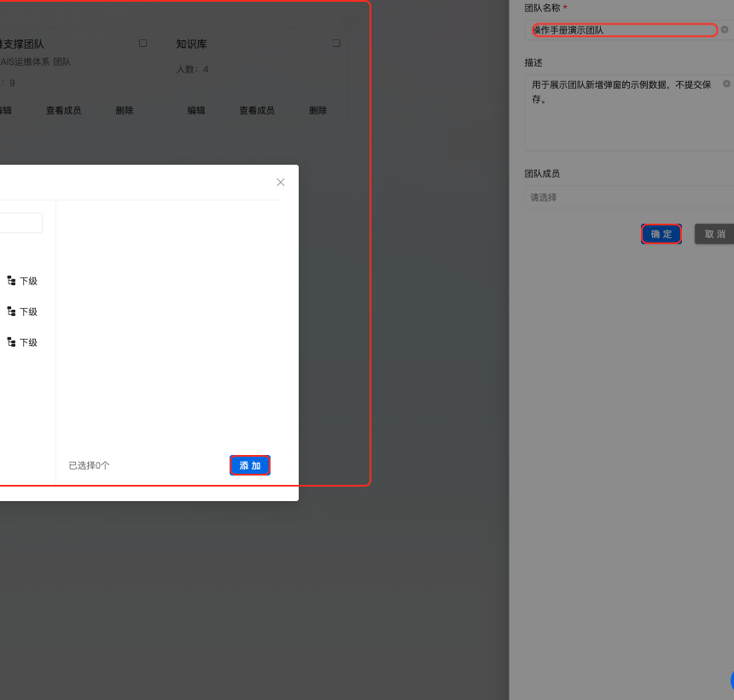
Task: Clear the 团队名称 field with its clear icon
Action: tap(725, 30)
